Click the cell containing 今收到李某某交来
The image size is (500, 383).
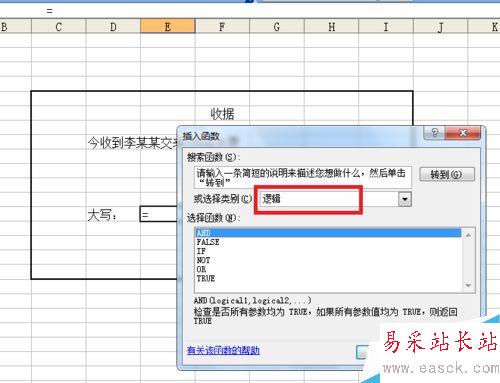click(x=132, y=143)
